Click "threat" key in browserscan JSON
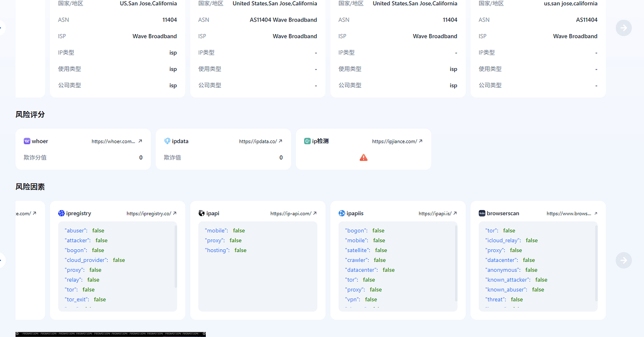The width and height of the screenshot is (644, 337). pos(496,300)
